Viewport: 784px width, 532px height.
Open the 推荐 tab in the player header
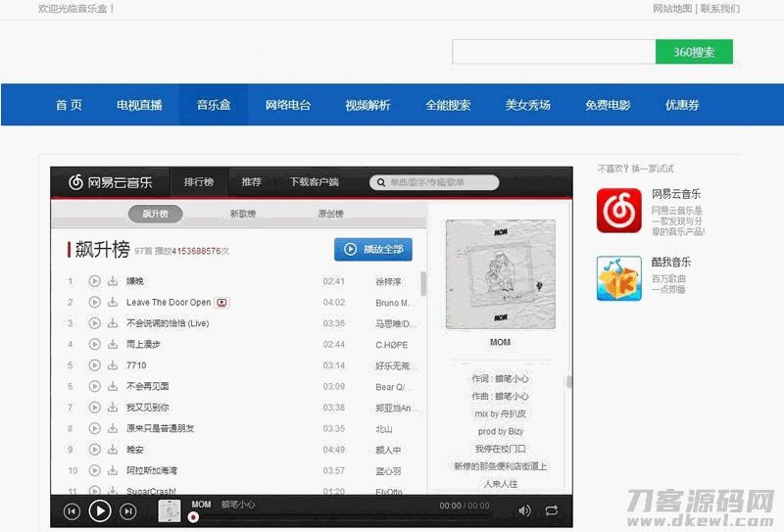coord(252,182)
